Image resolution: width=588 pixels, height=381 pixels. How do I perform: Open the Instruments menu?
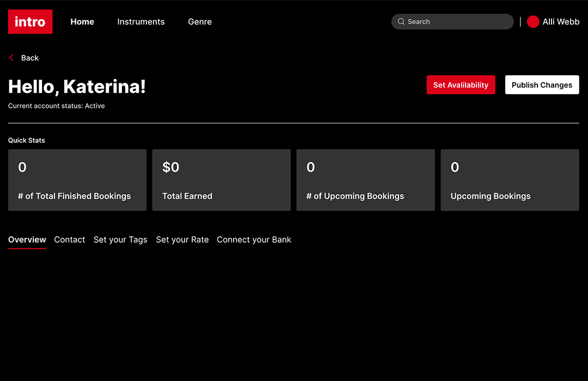(141, 22)
